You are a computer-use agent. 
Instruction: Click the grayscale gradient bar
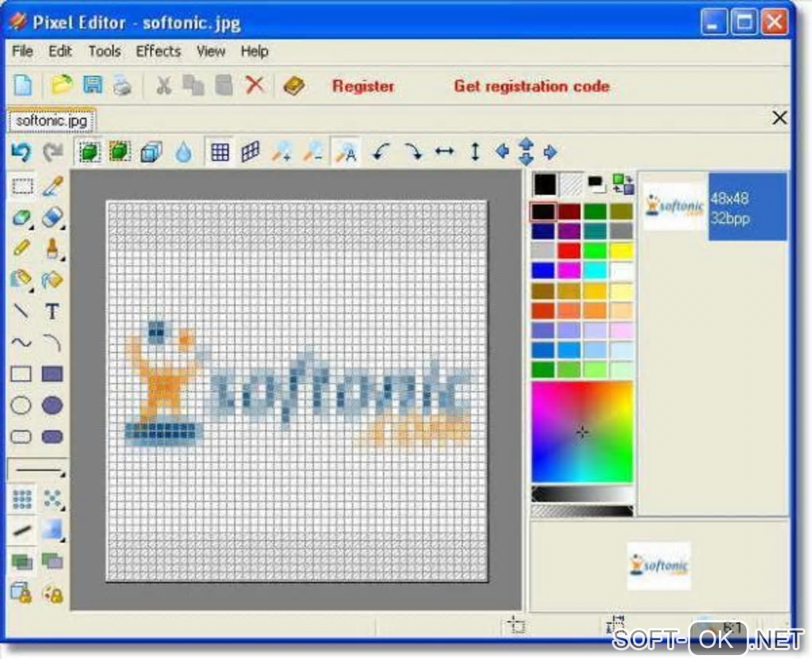coord(582,494)
